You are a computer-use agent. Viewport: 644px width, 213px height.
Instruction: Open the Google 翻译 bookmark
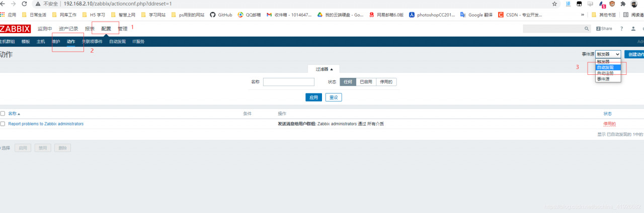(476, 15)
